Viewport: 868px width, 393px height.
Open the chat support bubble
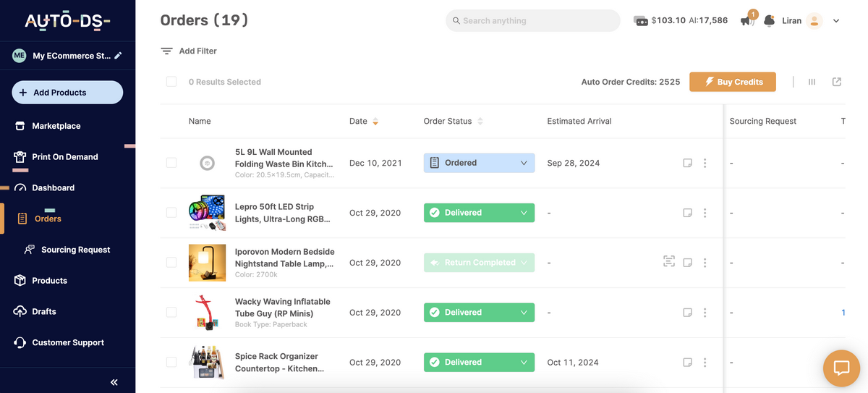pos(841,368)
